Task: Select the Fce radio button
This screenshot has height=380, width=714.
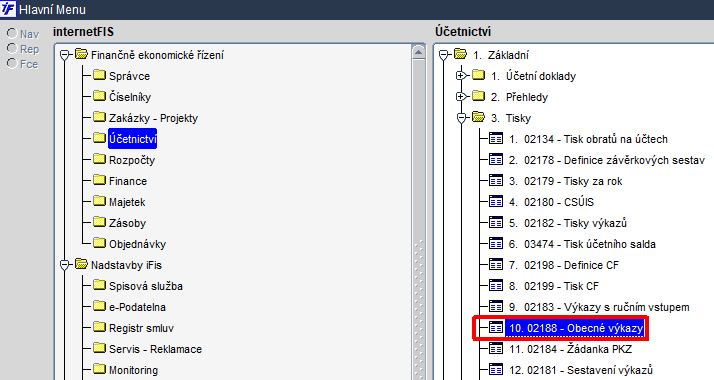Action: pos(12,64)
